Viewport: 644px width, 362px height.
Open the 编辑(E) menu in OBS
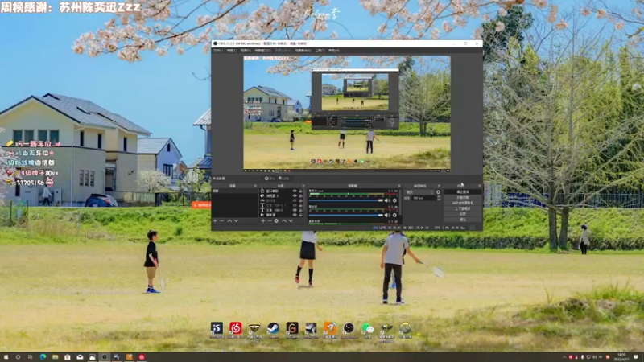tap(232, 51)
